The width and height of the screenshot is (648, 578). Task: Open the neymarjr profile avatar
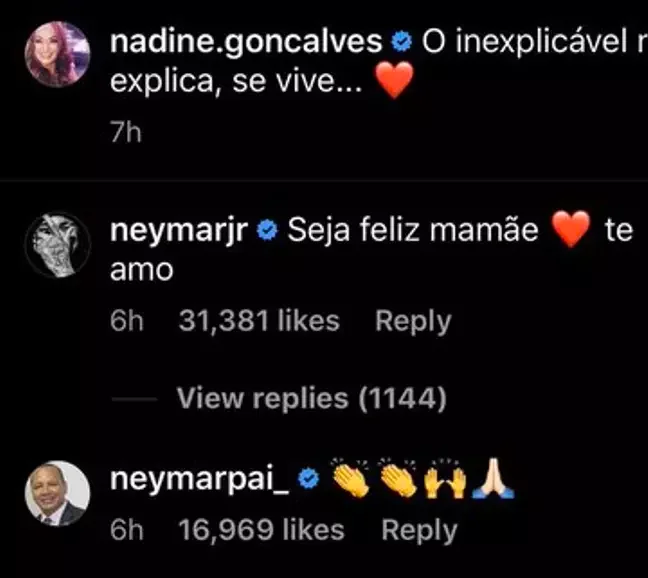(x=58, y=245)
